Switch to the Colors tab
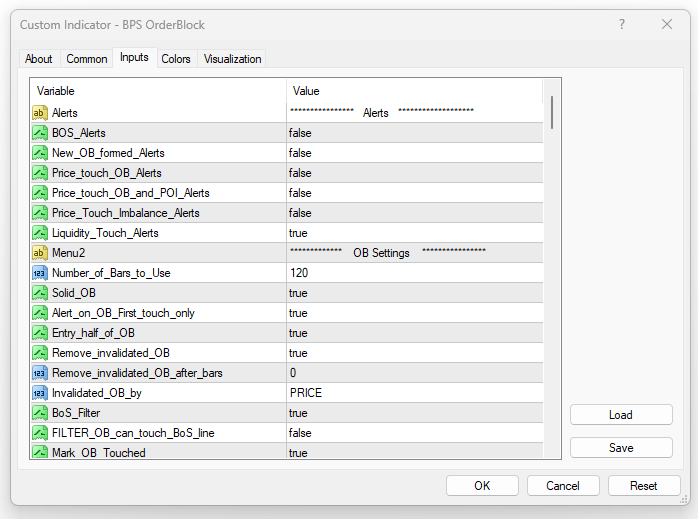Screen dimensions: 698x519 pos(176,59)
